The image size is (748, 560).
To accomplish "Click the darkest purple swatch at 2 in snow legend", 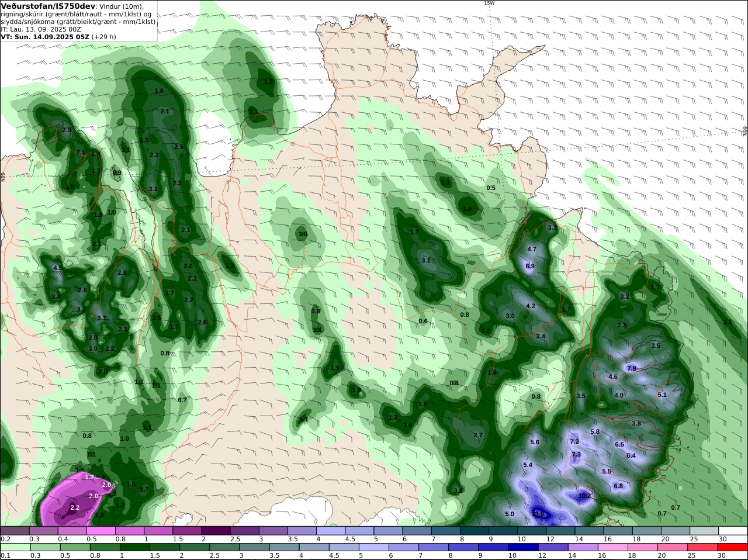I will coord(216,531).
